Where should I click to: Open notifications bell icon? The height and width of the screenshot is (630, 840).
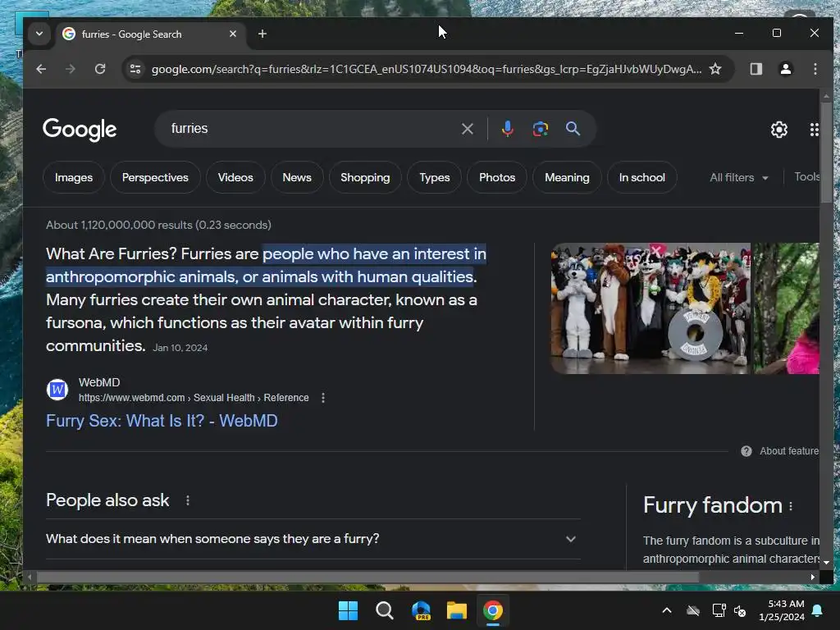point(818,610)
